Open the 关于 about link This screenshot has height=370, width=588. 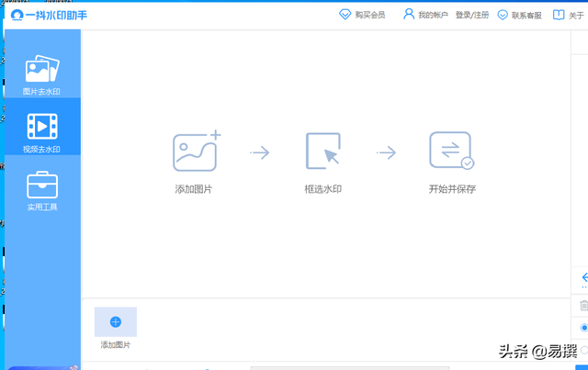click(x=576, y=16)
